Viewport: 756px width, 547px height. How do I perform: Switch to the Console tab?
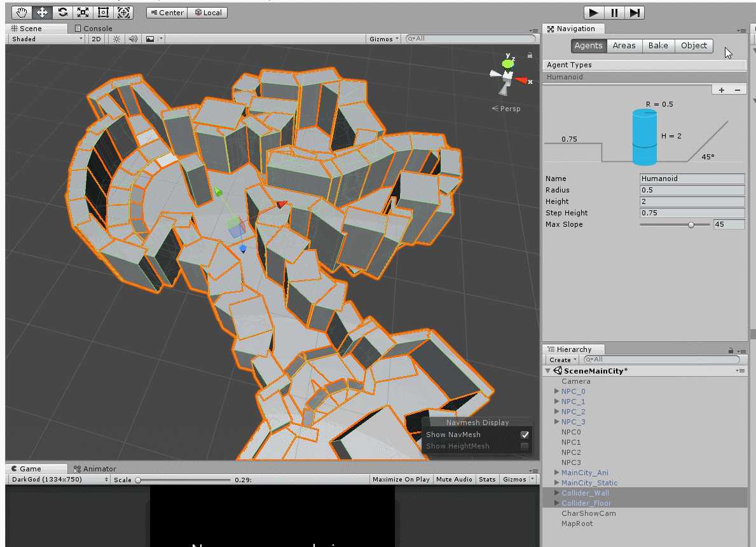pos(93,29)
